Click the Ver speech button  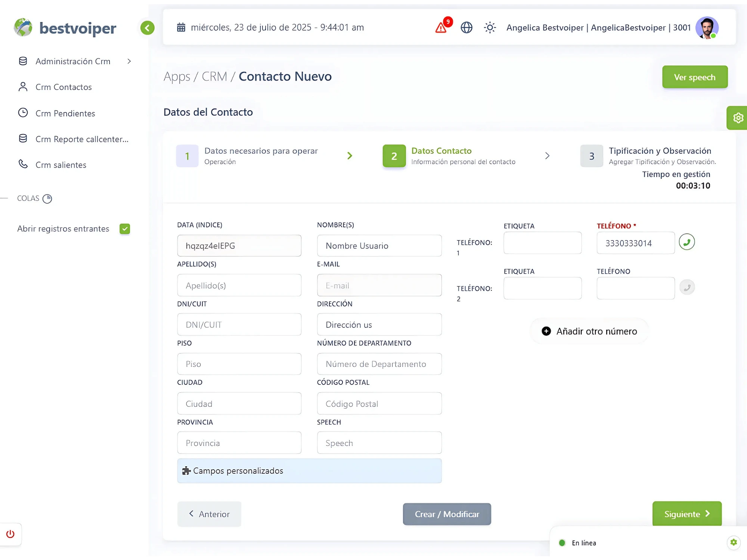click(695, 77)
